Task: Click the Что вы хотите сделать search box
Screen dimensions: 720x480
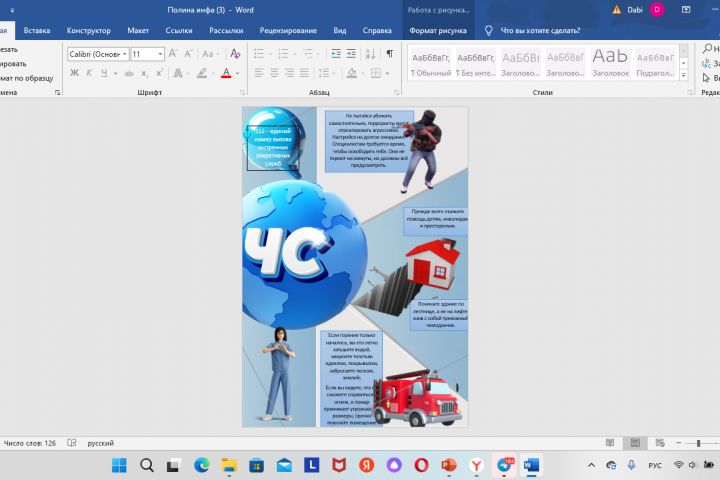Action: (540, 31)
